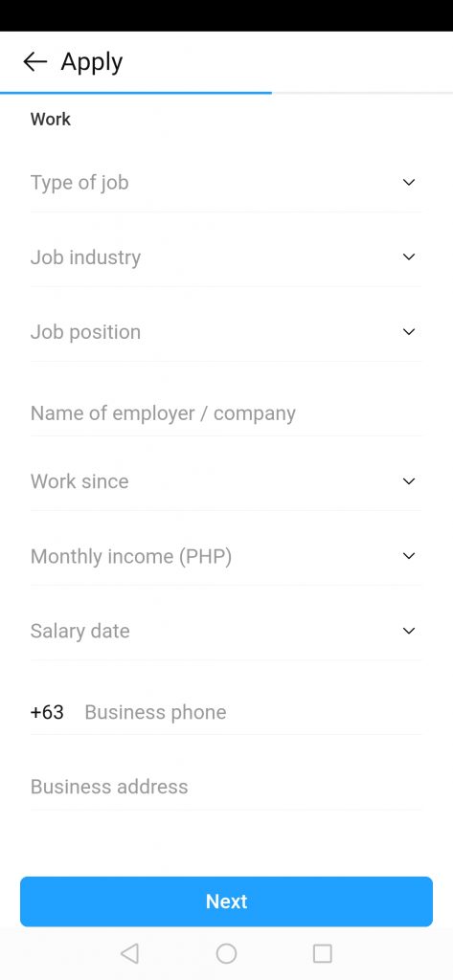Click the Name of employer / company field
This screenshot has width=453, height=980.
[x=226, y=413]
